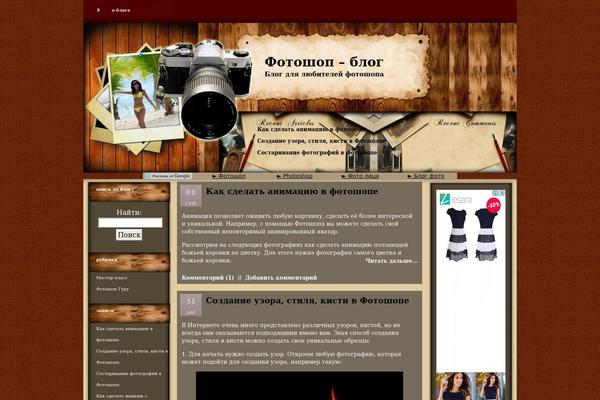Screen dimensions: 600x400
Task: Open the 'Фото лица' ad link
Action: [360, 176]
